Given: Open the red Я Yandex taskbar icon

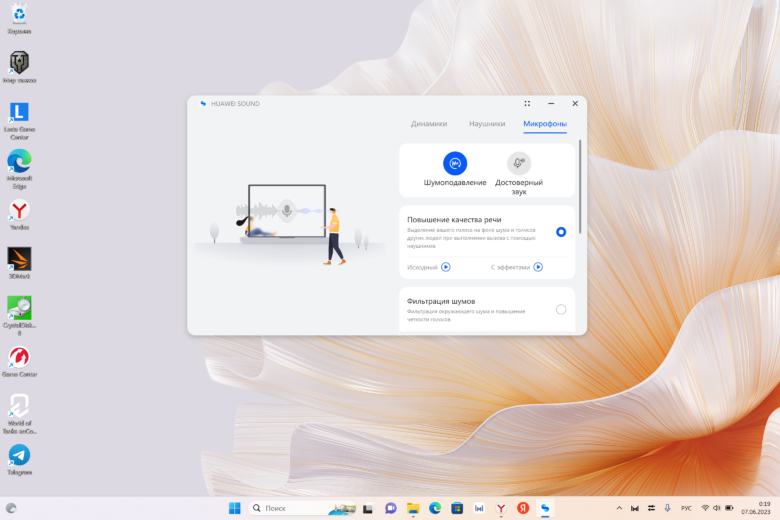Looking at the screenshot, I should point(523,508).
